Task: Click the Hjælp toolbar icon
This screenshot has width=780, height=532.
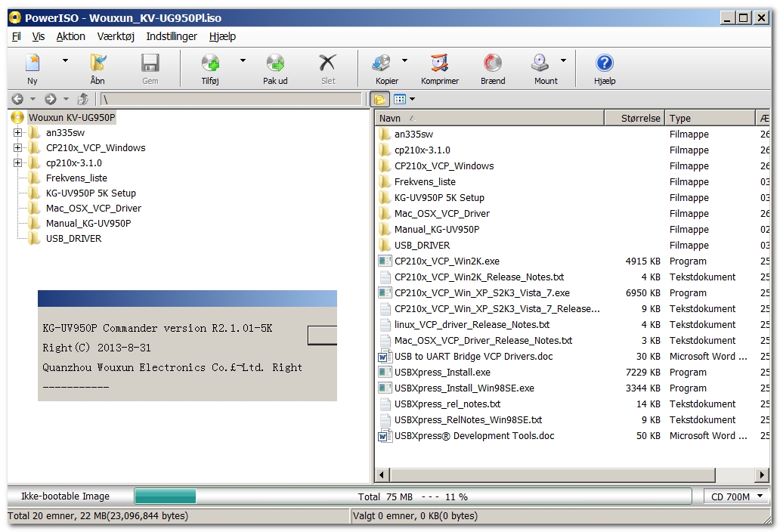Action: tap(605, 63)
